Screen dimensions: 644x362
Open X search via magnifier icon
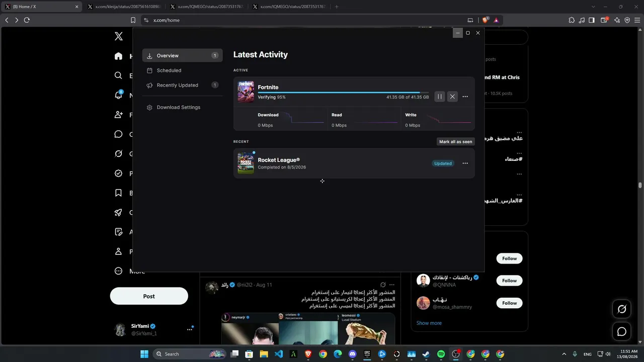coord(118,75)
